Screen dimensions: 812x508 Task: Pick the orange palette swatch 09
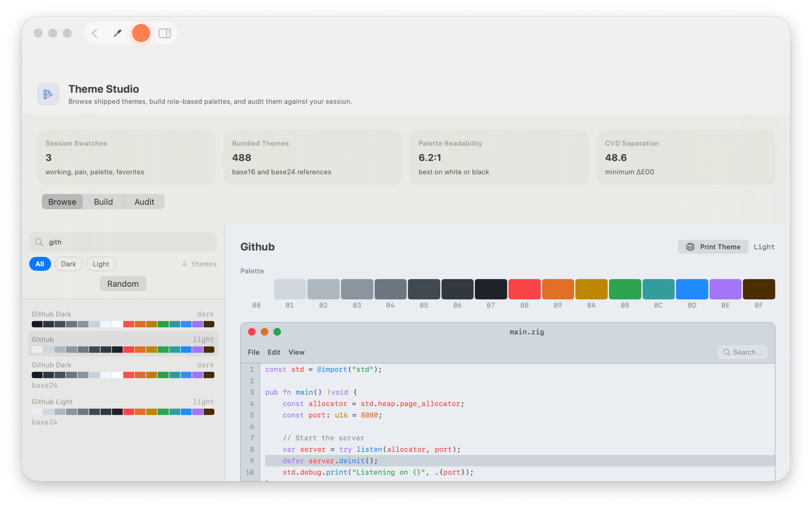point(558,289)
